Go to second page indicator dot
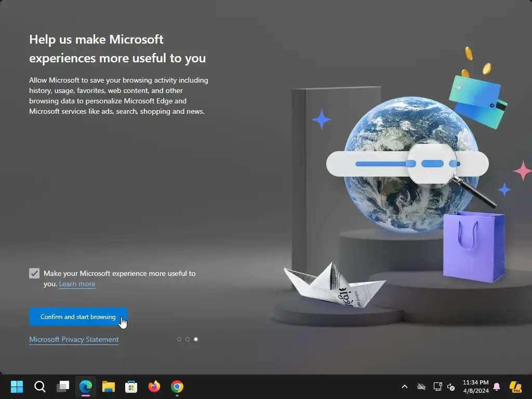This screenshot has width=532, height=399. tap(187, 339)
